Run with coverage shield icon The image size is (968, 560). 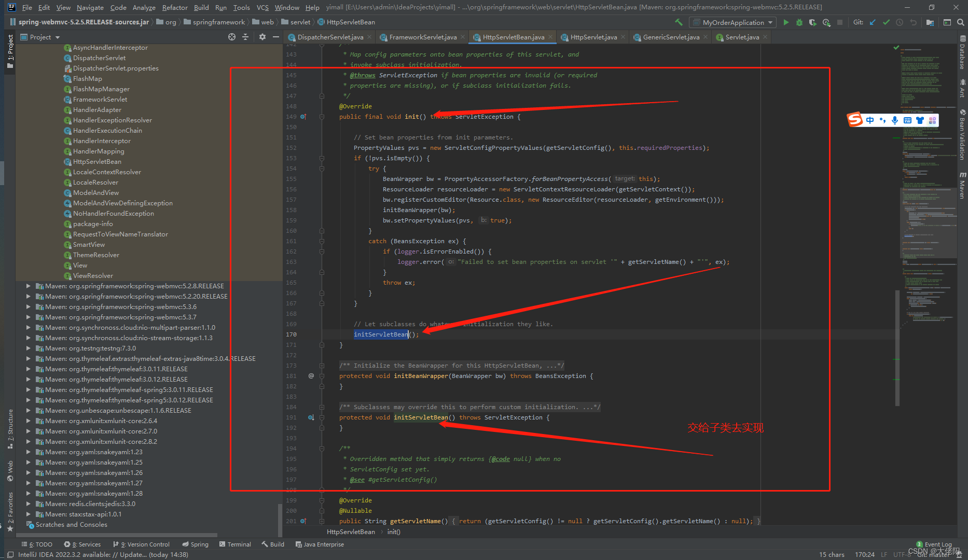click(813, 22)
